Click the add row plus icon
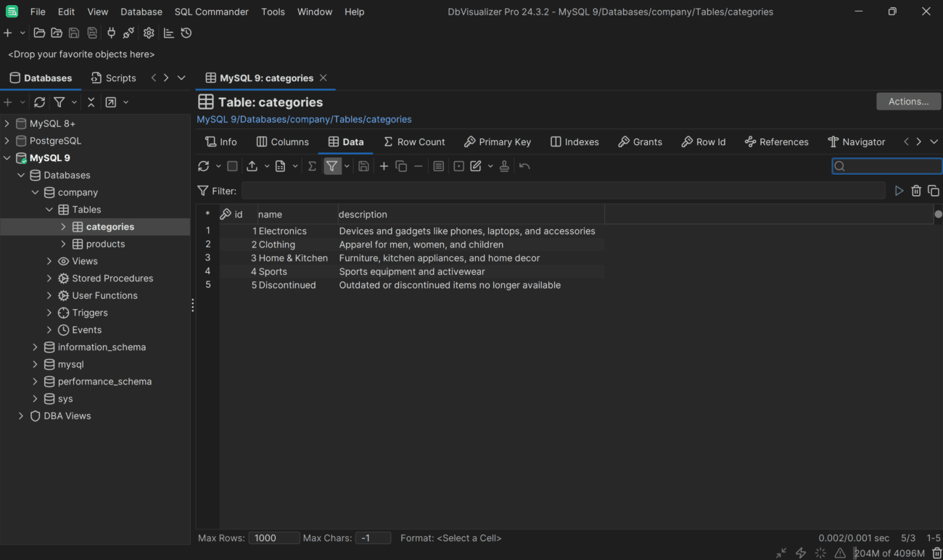The width and height of the screenshot is (943, 560). [384, 166]
